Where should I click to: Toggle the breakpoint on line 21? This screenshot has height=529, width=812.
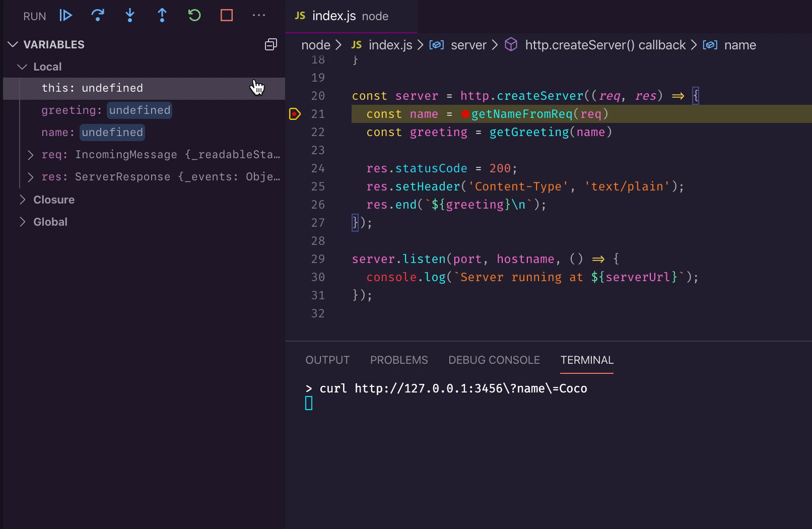295,114
